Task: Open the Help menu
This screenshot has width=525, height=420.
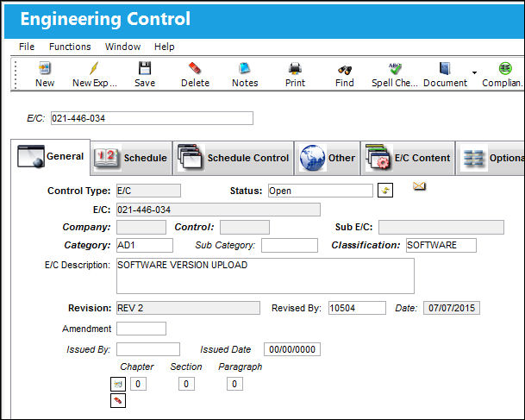Action: click(x=164, y=47)
